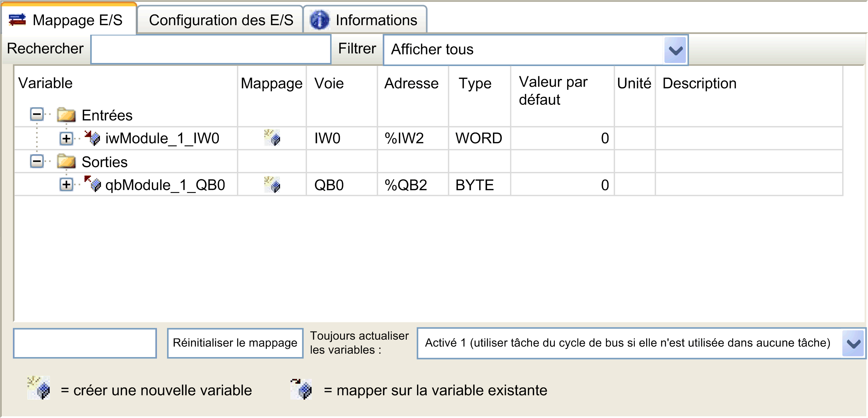
Task: Click the iwModule_1_IW0 input variable icon
Action: click(93, 138)
